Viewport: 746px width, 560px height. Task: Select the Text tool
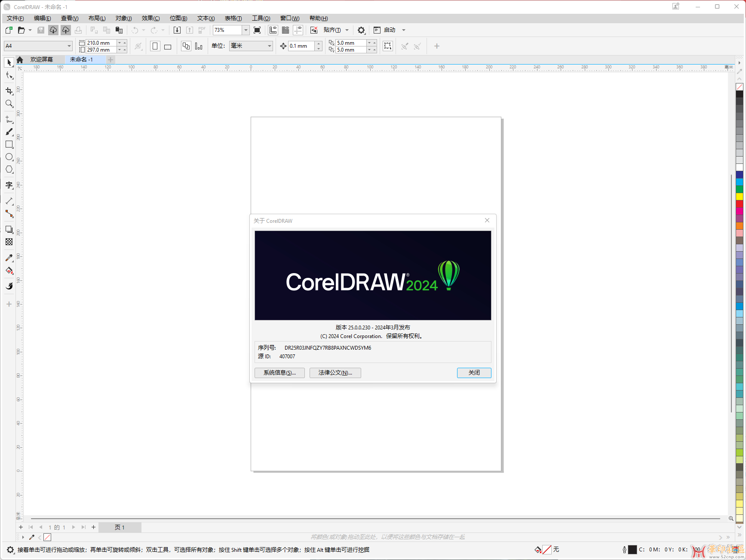pos(9,185)
